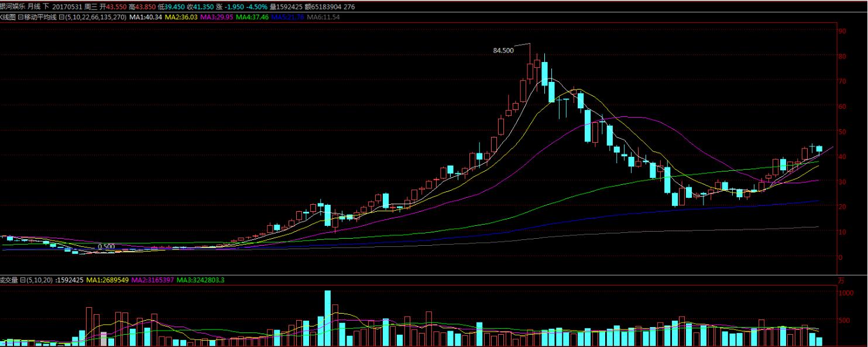Click the change value -1.950

click(x=234, y=6)
